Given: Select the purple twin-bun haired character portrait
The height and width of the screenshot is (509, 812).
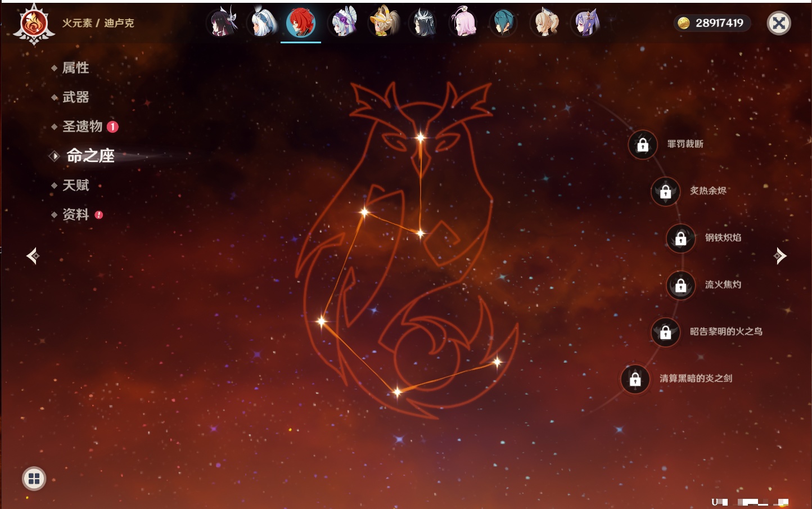Looking at the screenshot, I should tap(585, 22).
